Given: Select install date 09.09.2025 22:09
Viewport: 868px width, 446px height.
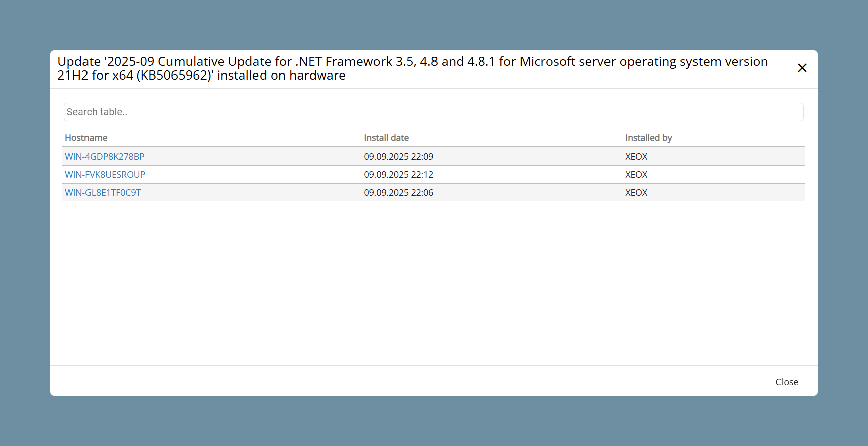Looking at the screenshot, I should click(x=399, y=157).
